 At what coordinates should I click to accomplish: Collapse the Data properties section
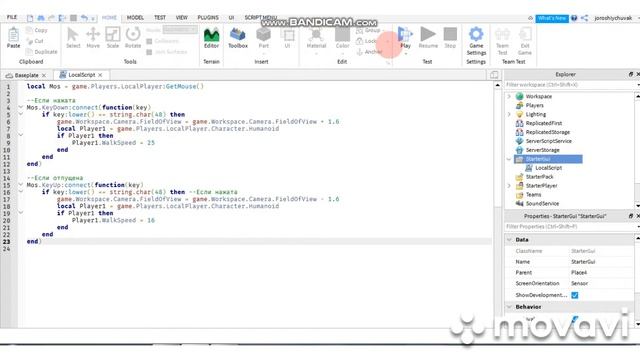tap(509, 240)
